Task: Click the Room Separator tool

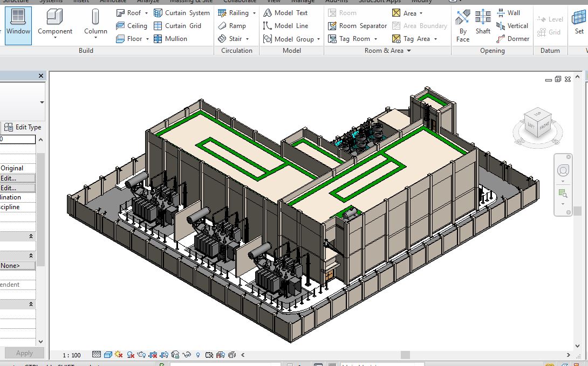Action: coord(357,26)
